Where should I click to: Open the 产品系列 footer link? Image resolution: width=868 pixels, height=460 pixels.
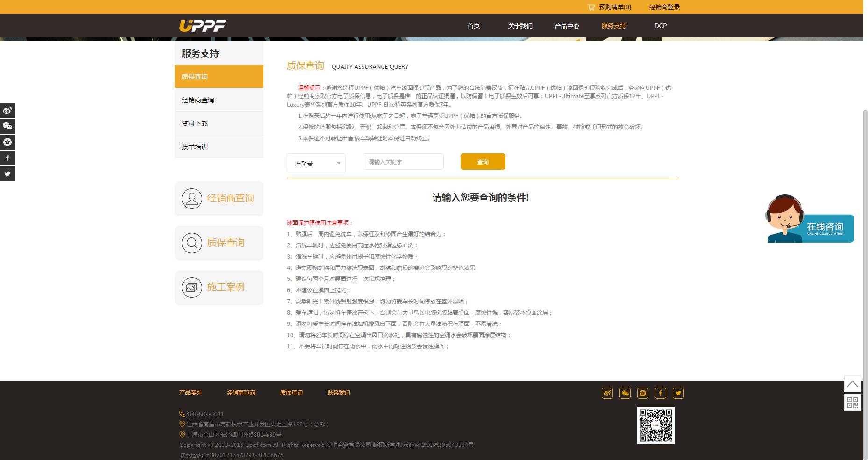coord(191,393)
